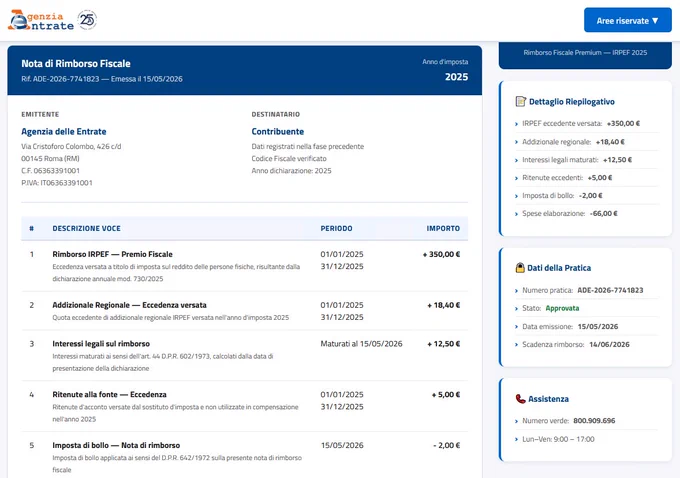Click the C.F. 06363391001 line
Image resolution: width=680 pixels, height=478 pixels.
click(x=50, y=171)
